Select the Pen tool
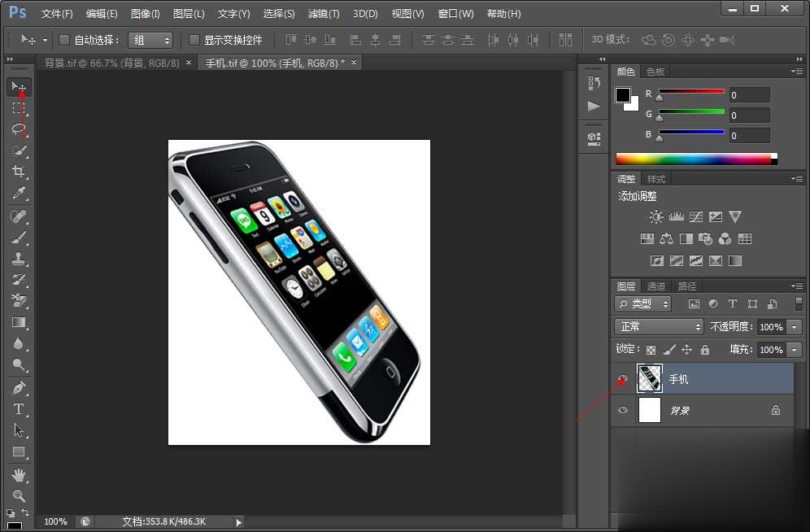This screenshot has width=810, height=532. coord(19,388)
